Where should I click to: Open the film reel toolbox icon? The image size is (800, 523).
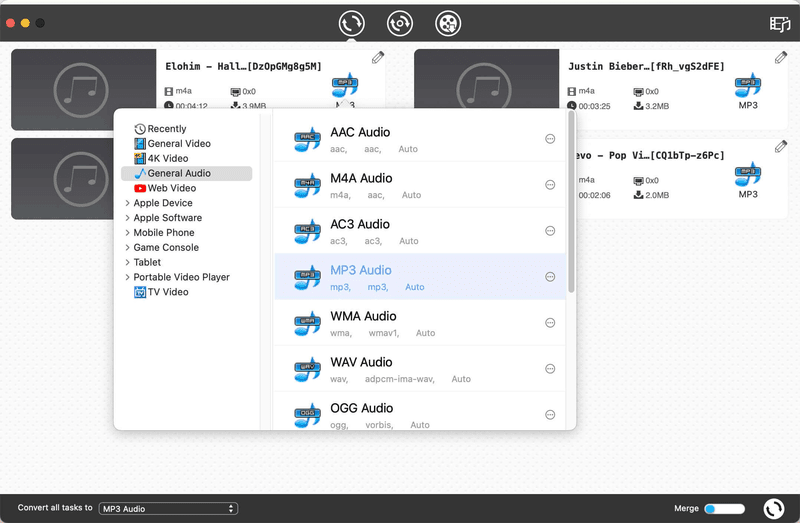[x=448, y=23]
